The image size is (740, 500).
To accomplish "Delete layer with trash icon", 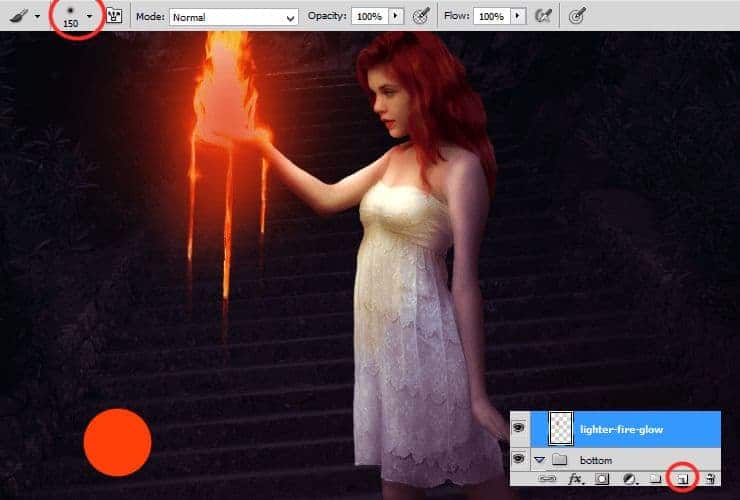I will (x=708, y=480).
